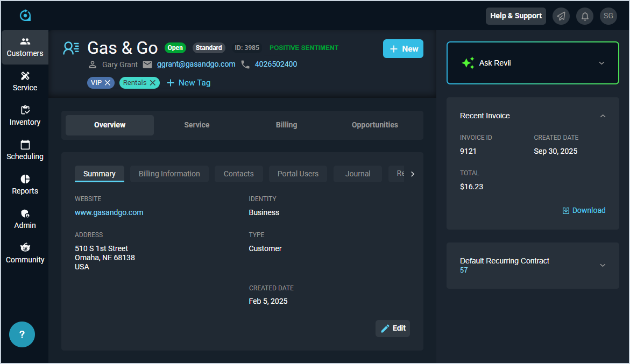Screen dimensions: 630x364
Task: Click the paper plane send icon
Action: (561, 16)
